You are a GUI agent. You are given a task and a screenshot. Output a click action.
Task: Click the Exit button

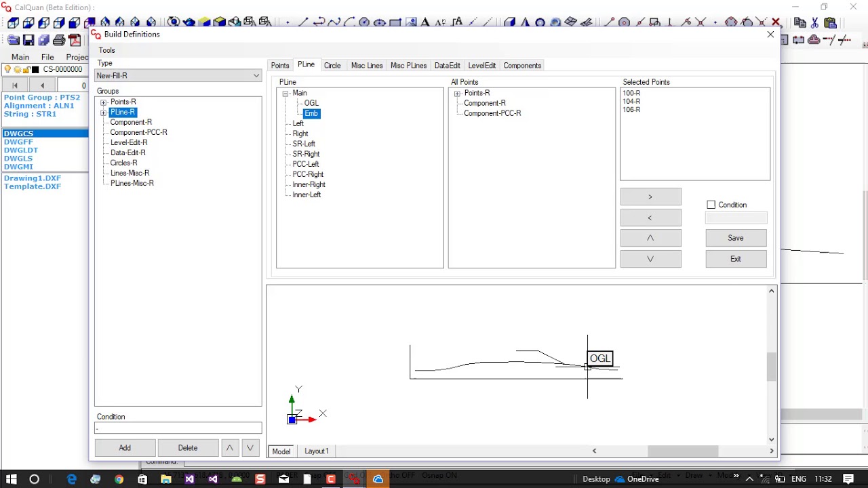click(736, 259)
